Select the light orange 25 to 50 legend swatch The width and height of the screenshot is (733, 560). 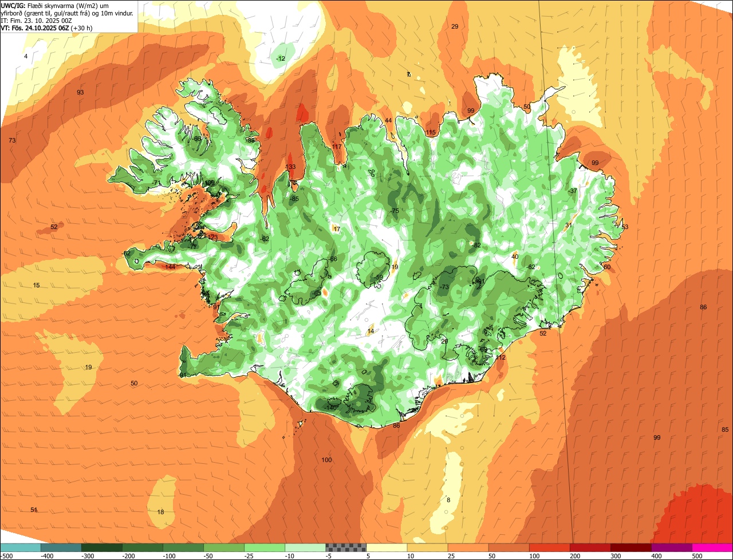click(x=468, y=547)
